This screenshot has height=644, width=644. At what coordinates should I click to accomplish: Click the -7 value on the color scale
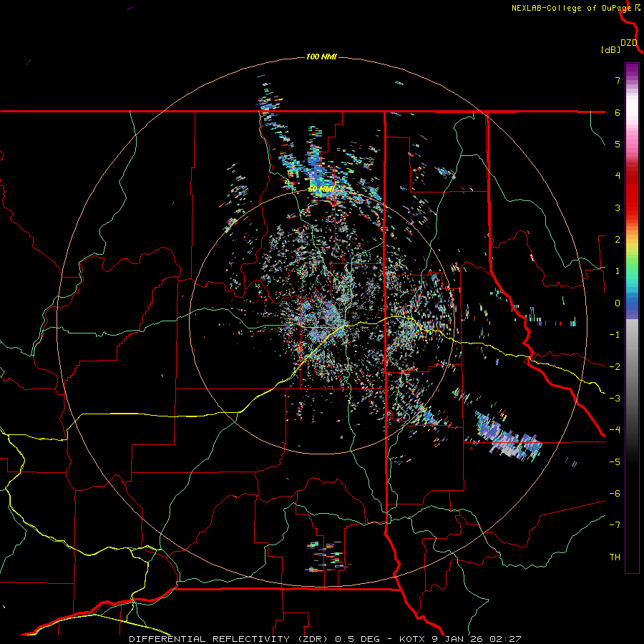[615, 525]
